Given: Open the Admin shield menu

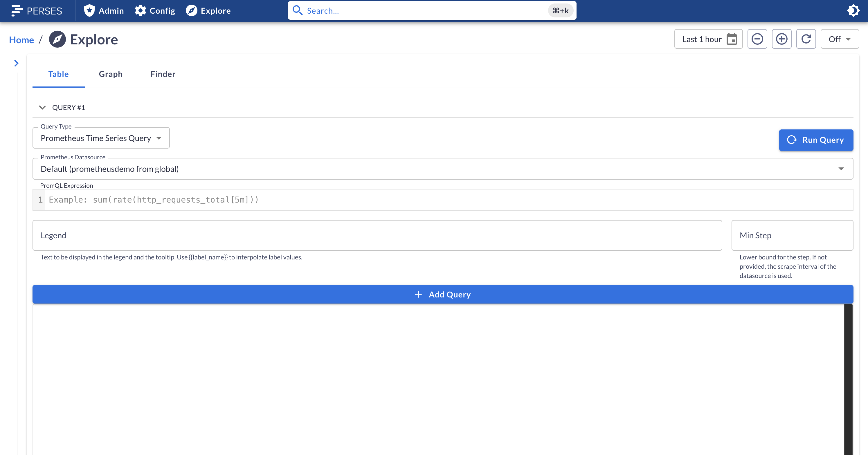Looking at the screenshot, I should tap(104, 11).
